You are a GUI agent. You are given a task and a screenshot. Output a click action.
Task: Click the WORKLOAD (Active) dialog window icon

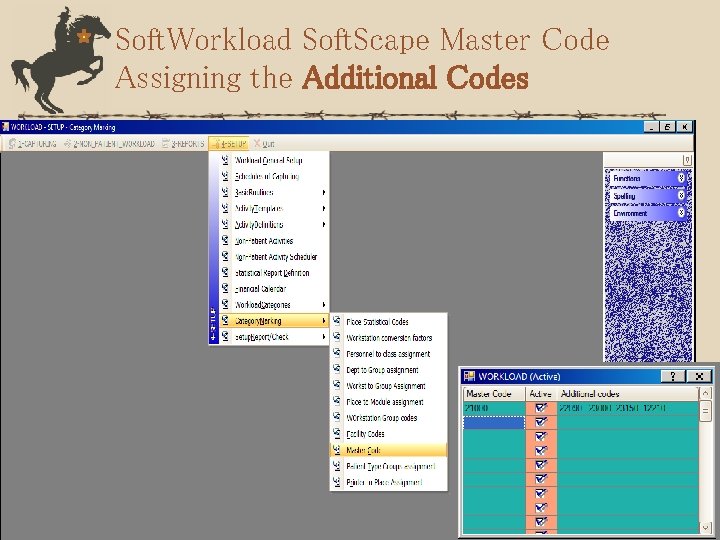pyautogui.click(x=469, y=377)
